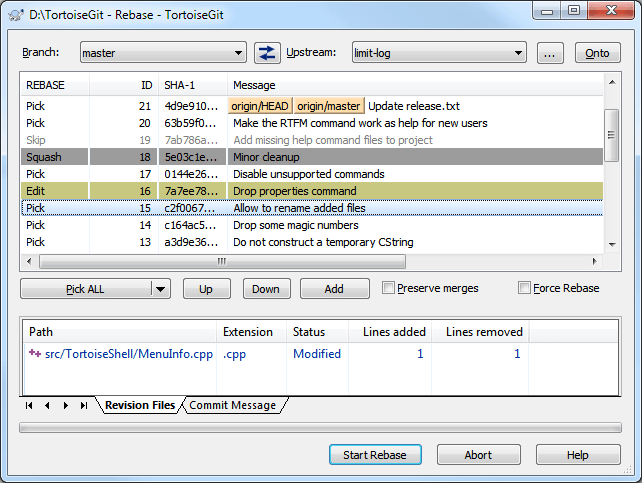Image resolution: width=642 pixels, height=483 pixels.
Task: Go to last tab with the arrow
Action: (x=84, y=405)
